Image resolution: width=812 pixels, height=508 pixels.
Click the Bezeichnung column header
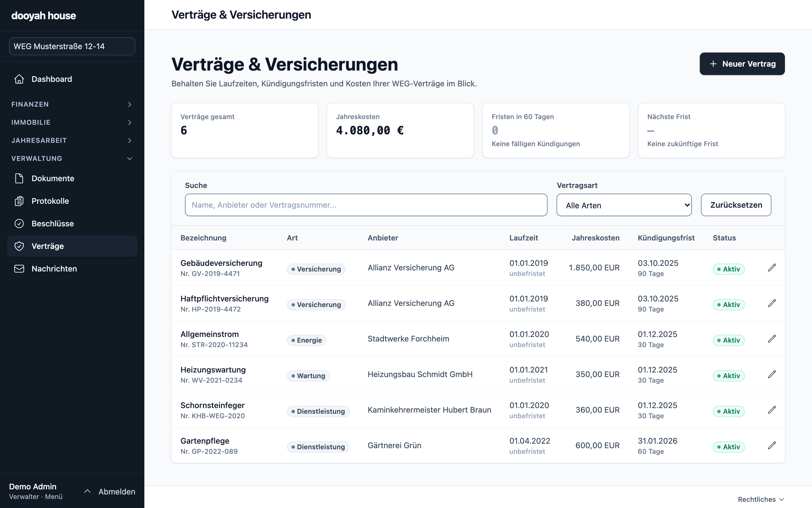coord(203,238)
